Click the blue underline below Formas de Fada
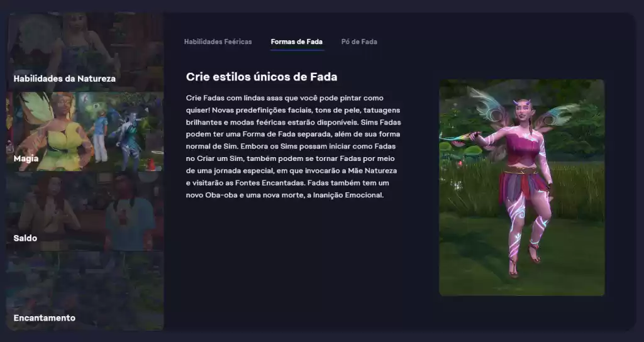Image resolution: width=644 pixels, height=342 pixels. (297, 50)
